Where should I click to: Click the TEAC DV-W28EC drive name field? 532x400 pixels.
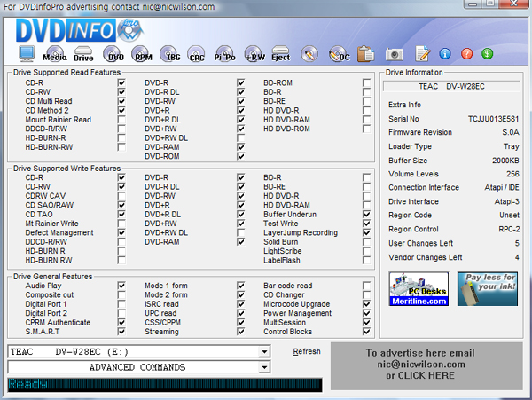click(451, 87)
